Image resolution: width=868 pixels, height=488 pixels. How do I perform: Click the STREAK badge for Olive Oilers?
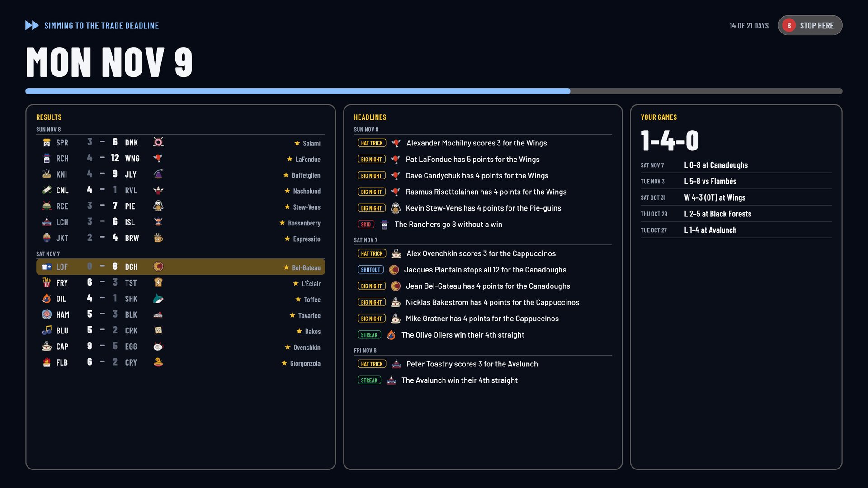click(369, 335)
